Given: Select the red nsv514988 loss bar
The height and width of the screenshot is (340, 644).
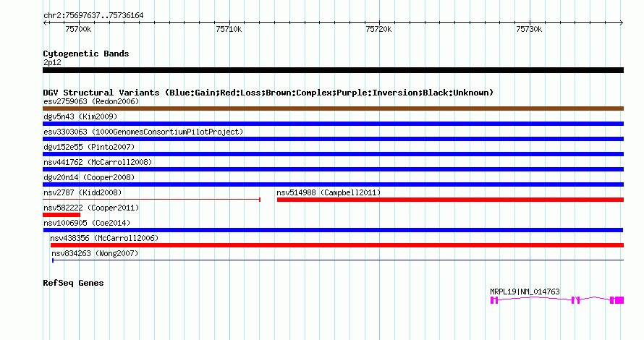Looking at the screenshot, I should click(x=451, y=200).
